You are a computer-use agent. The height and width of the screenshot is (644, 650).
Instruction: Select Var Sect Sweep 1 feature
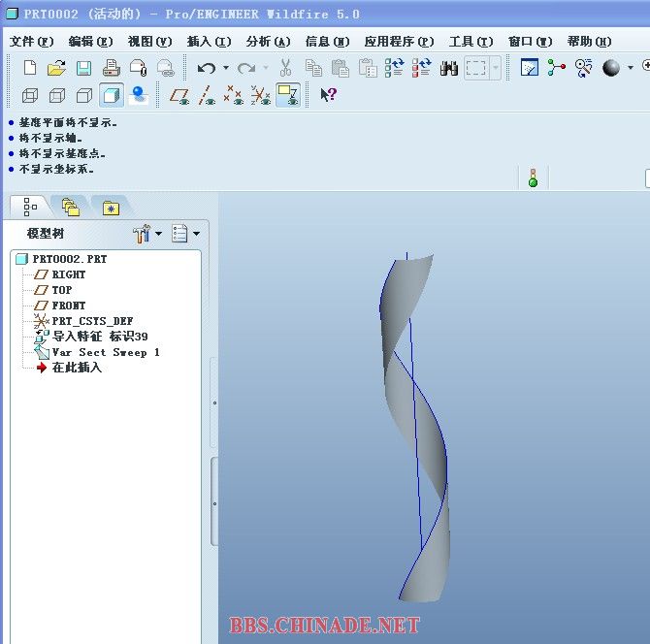tap(105, 352)
